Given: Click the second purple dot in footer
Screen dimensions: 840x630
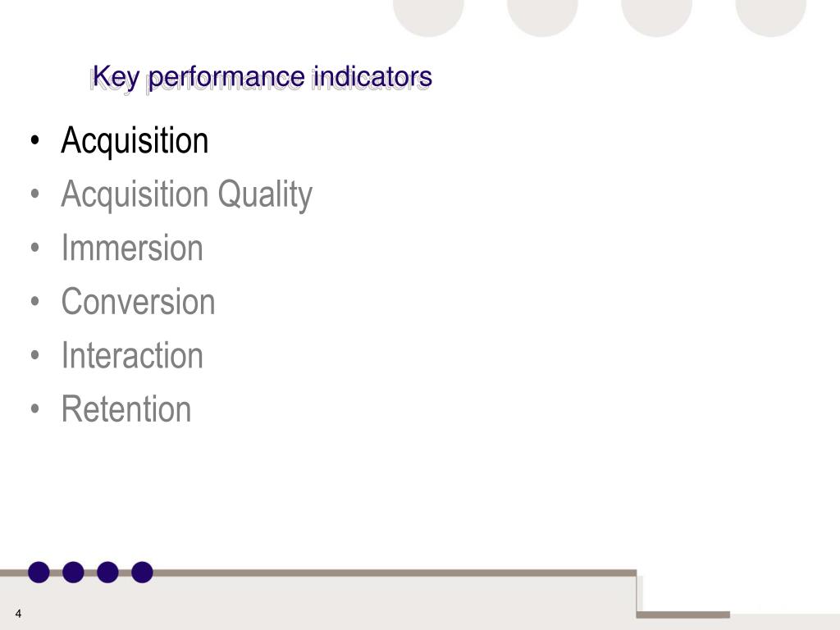Looking at the screenshot, I should click(73, 572).
